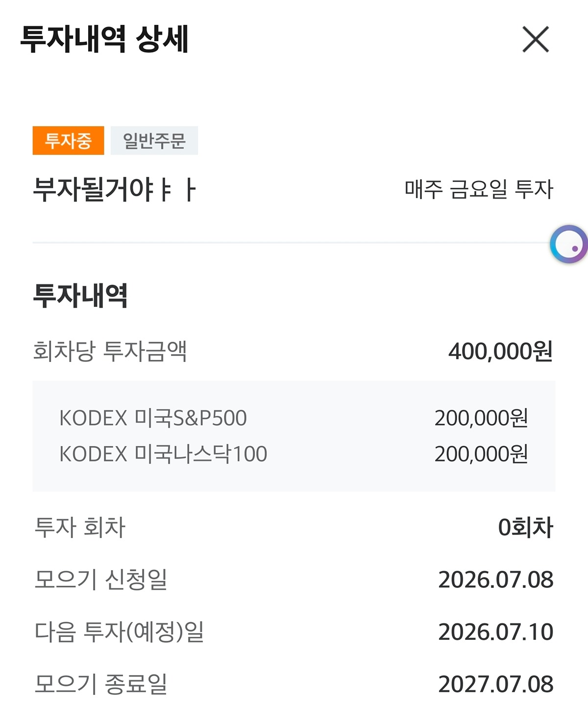Tap the 0회차 investment round value
The height and width of the screenshot is (710, 588).
526,528
